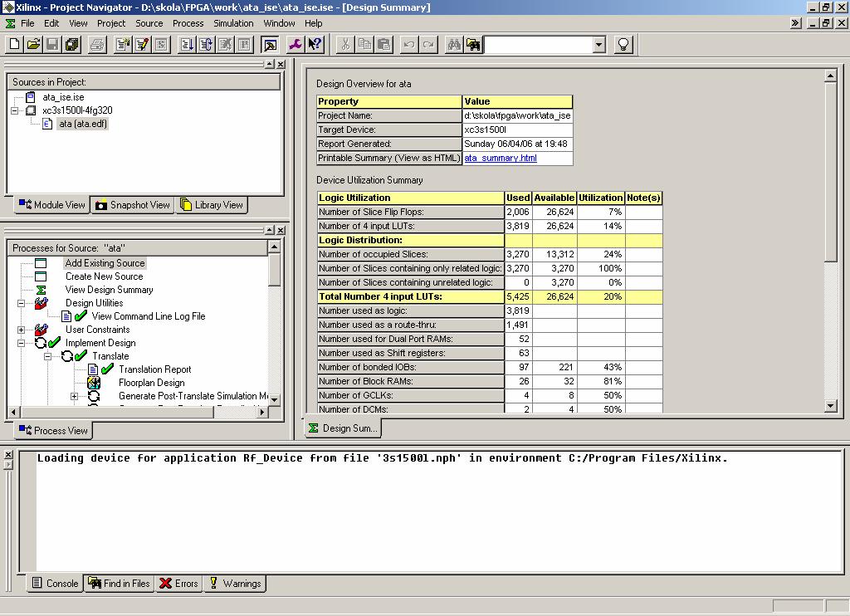The width and height of the screenshot is (850, 616).
Task: Click the Copy toolbar icon
Action: click(x=364, y=45)
